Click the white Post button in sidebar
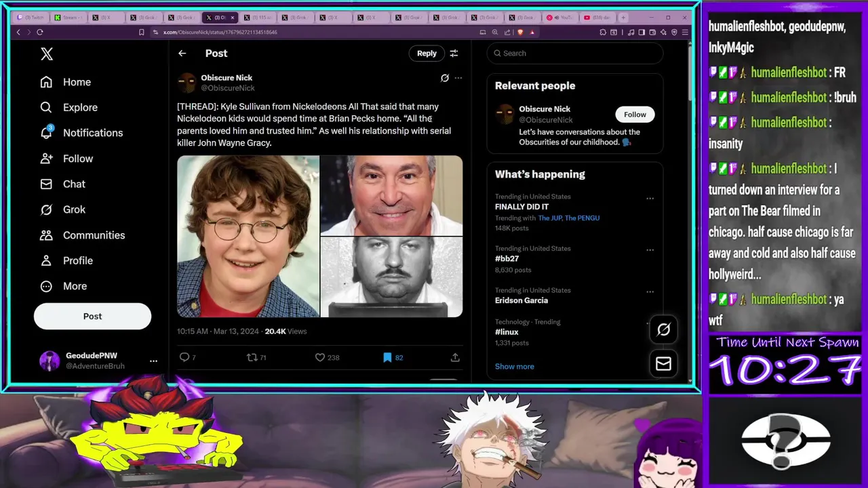 pyautogui.click(x=92, y=316)
